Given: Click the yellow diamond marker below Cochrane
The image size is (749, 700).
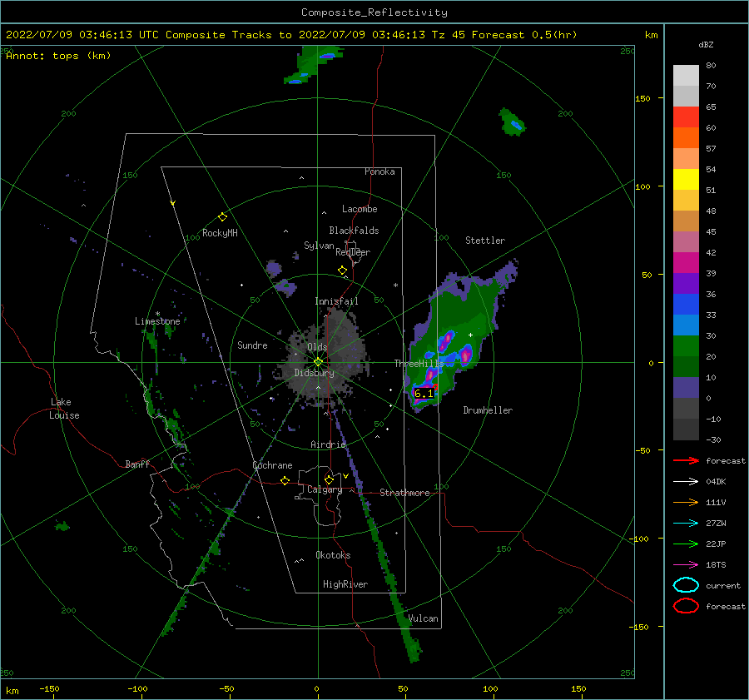Looking at the screenshot, I should click(285, 480).
